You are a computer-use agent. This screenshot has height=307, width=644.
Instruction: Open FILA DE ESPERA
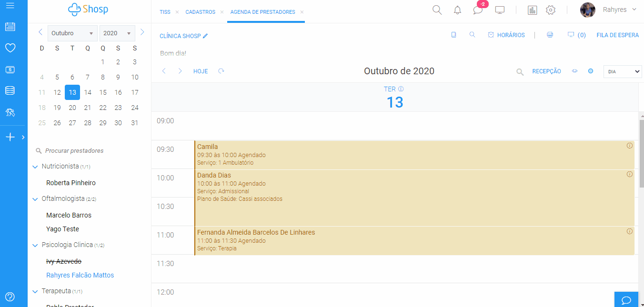(x=618, y=35)
